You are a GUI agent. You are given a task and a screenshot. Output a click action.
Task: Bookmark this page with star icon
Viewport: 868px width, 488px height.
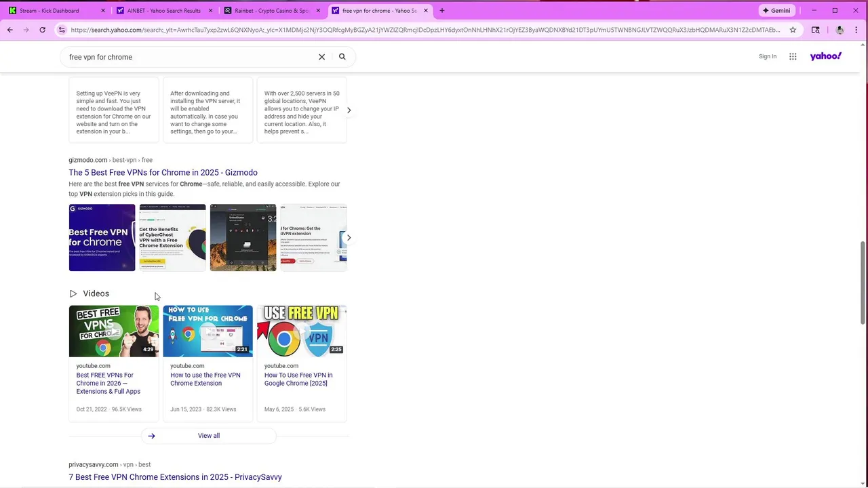click(x=793, y=30)
